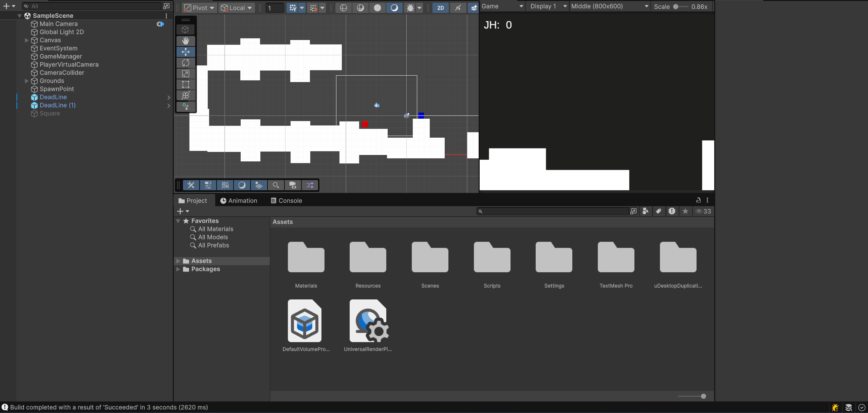Expand the Grounds object in hierarchy
Image resolution: width=868 pixels, height=413 pixels.
coord(26,81)
